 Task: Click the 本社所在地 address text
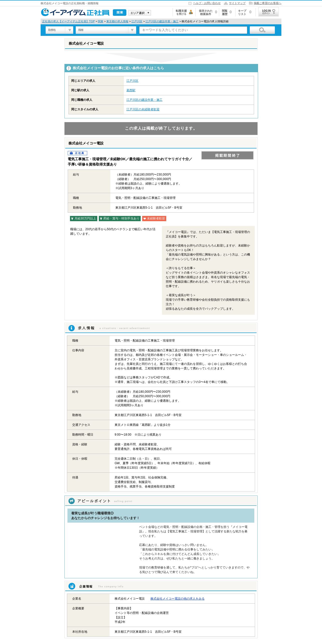(148, 632)
